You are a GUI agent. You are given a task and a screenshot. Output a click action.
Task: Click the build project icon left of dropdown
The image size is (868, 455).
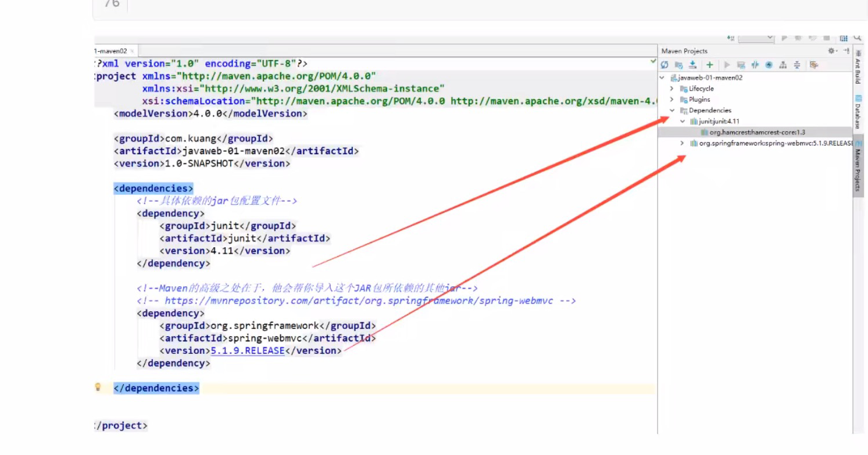(731, 38)
